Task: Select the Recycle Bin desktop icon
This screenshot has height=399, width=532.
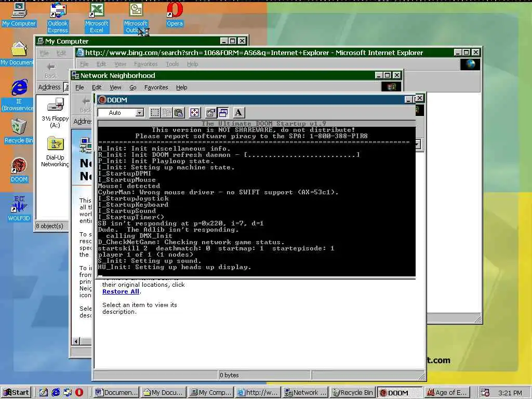Action: [19, 131]
